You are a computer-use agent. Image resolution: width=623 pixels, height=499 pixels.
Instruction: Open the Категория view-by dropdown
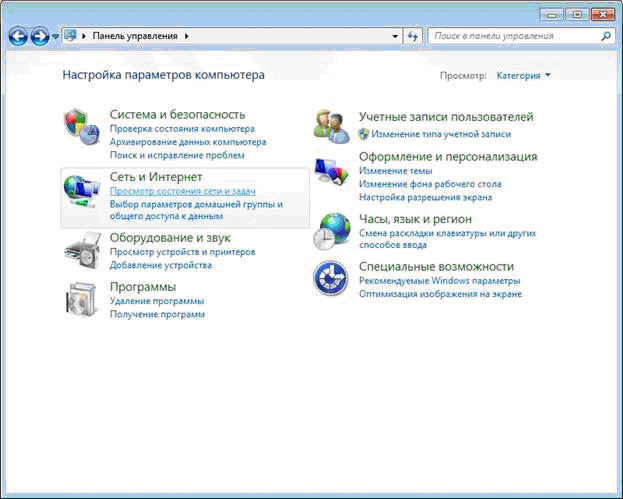point(524,75)
